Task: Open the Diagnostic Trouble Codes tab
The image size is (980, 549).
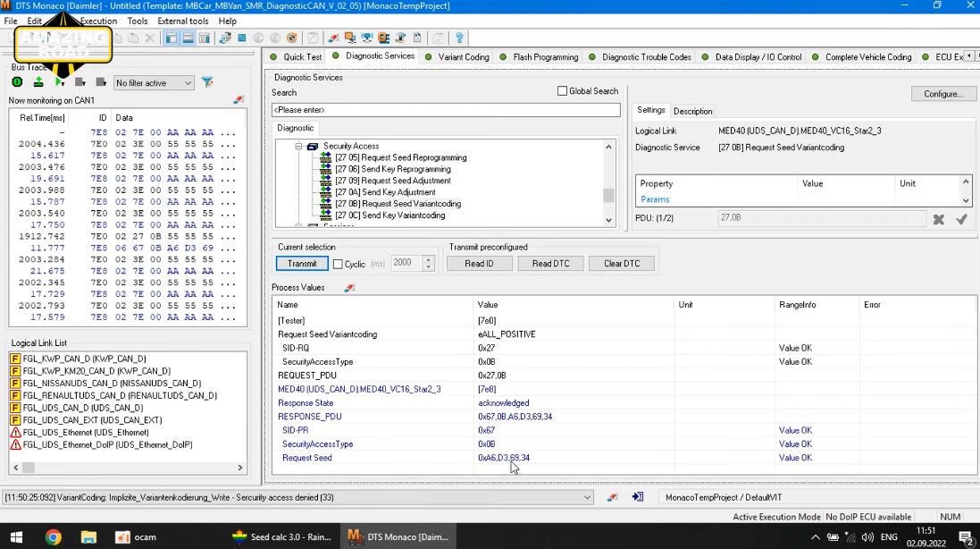Action: (640, 57)
